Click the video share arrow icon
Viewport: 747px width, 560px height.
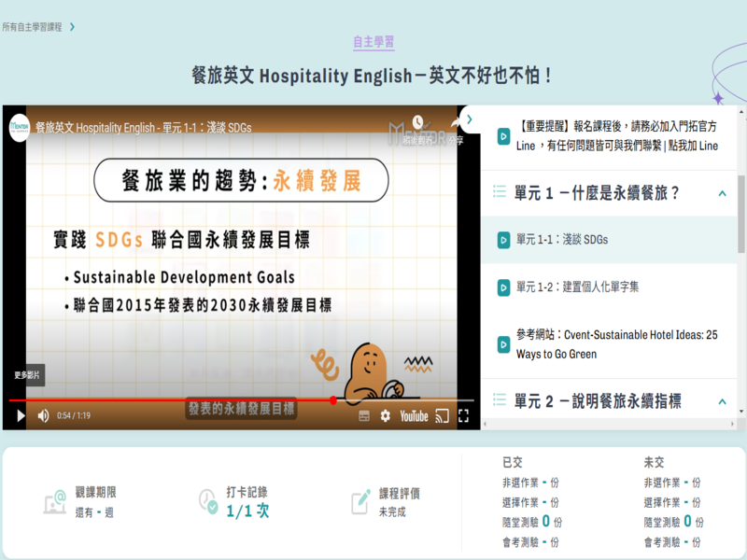(x=456, y=123)
